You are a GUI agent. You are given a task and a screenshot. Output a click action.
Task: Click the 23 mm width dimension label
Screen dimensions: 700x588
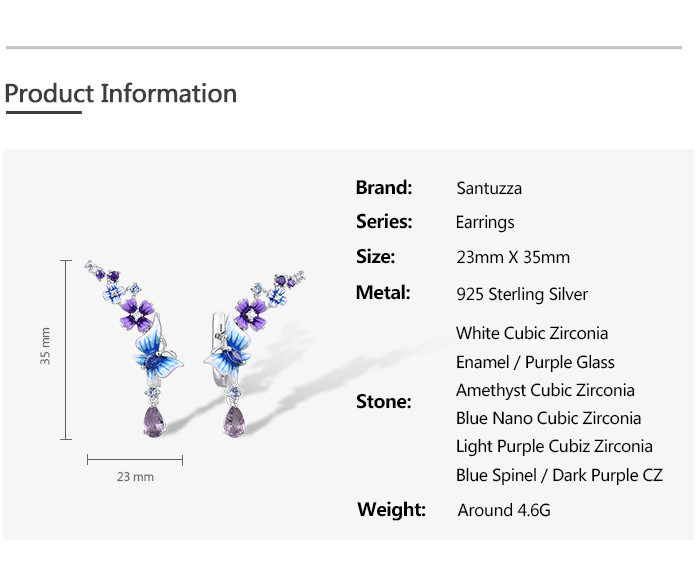[135, 477]
